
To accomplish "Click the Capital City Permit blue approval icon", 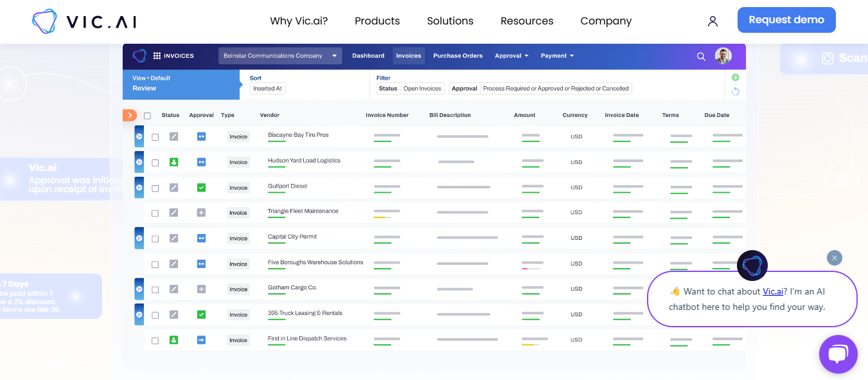I will click(201, 238).
